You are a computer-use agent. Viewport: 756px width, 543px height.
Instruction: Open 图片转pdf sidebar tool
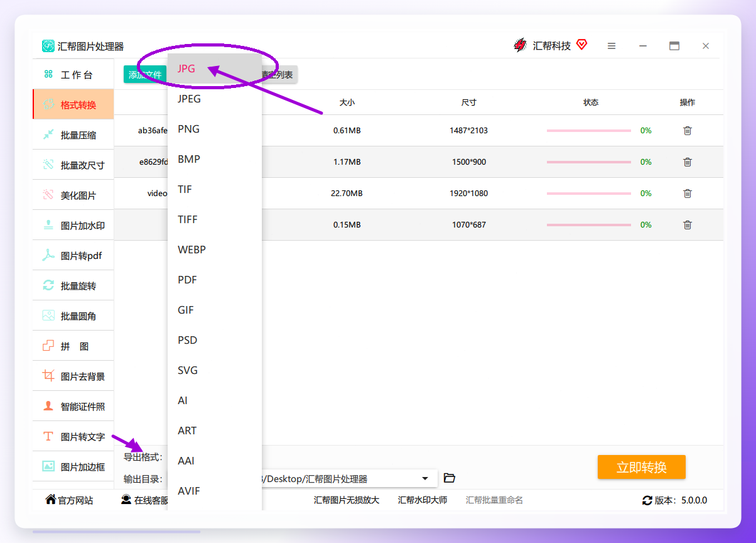73,256
